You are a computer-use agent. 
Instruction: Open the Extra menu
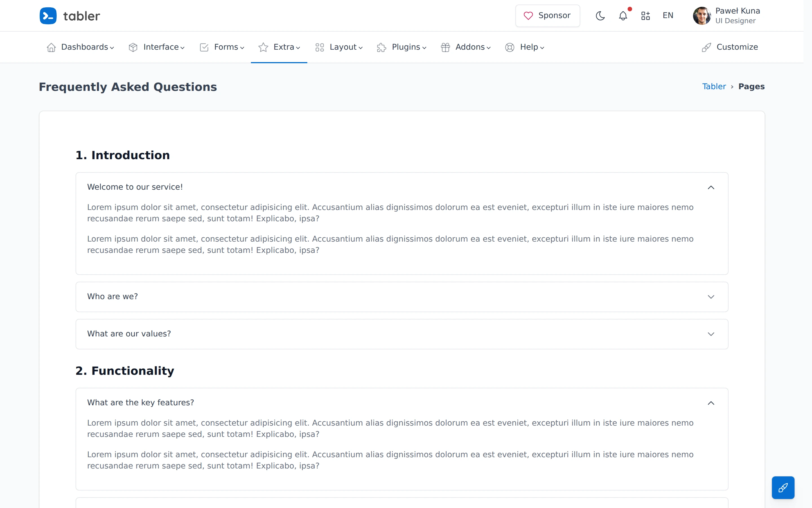coord(279,47)
